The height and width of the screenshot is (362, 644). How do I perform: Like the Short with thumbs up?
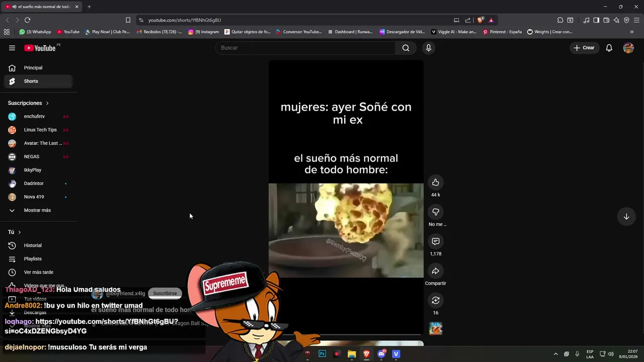(436, 183)
